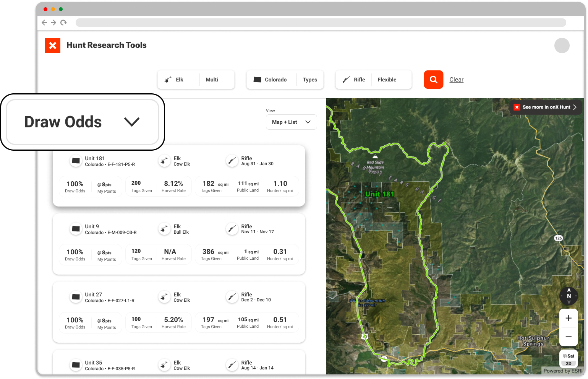Click 105 sq mi Public Land value

tap(248, 320)
